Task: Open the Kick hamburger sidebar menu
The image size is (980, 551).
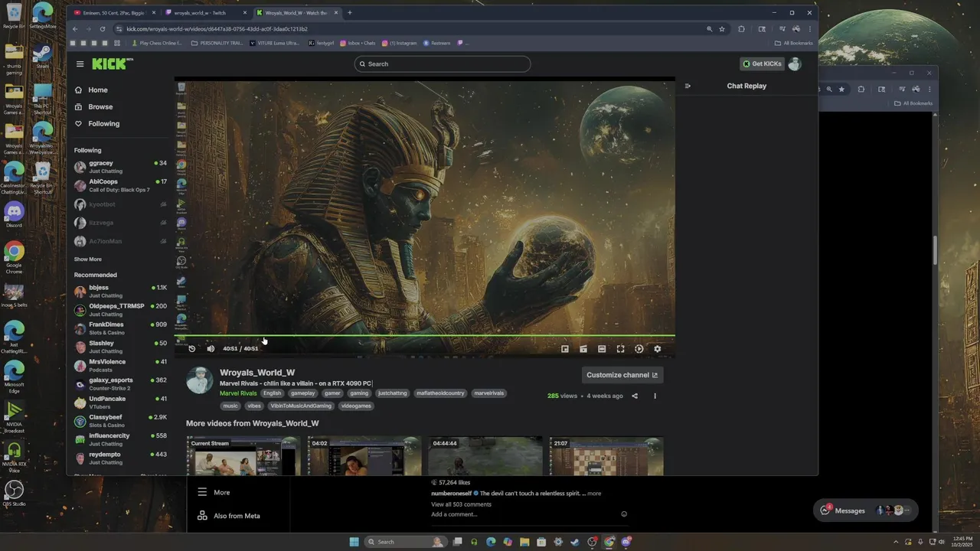Action: coord(80,64)
